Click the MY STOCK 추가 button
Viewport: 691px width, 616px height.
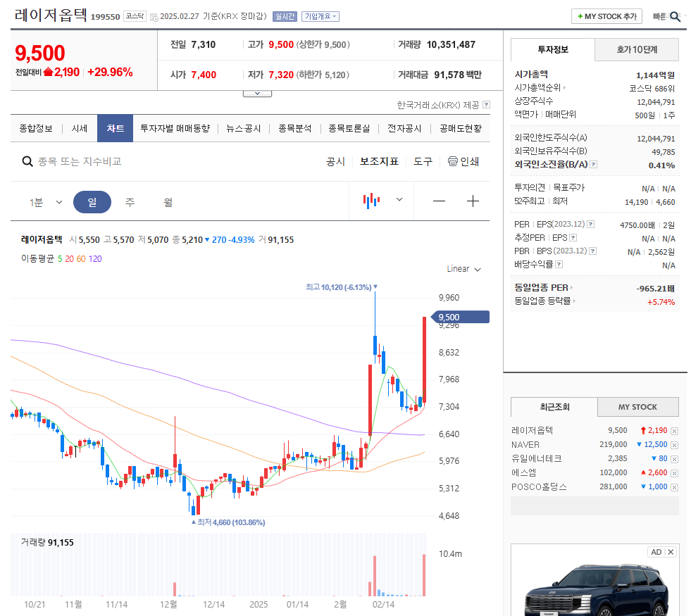coord(607,16)
